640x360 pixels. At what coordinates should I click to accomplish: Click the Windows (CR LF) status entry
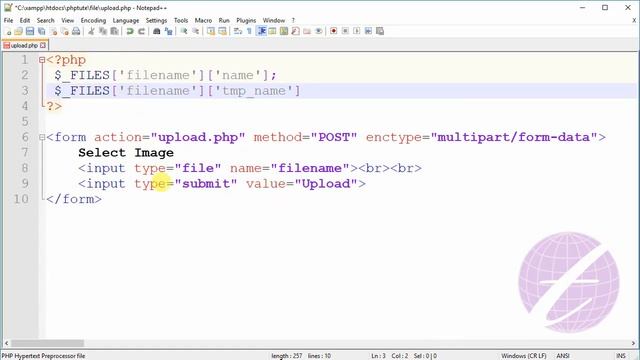524,356
